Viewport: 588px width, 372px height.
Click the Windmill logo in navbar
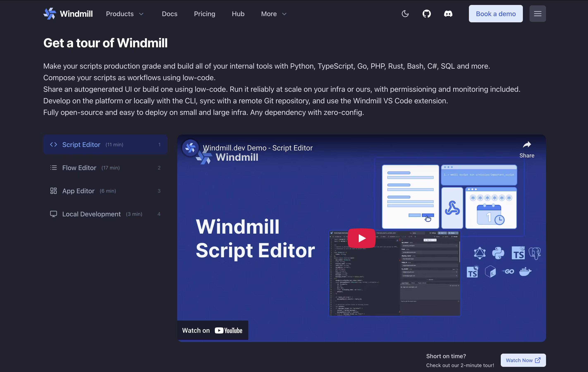coord(68,14)
